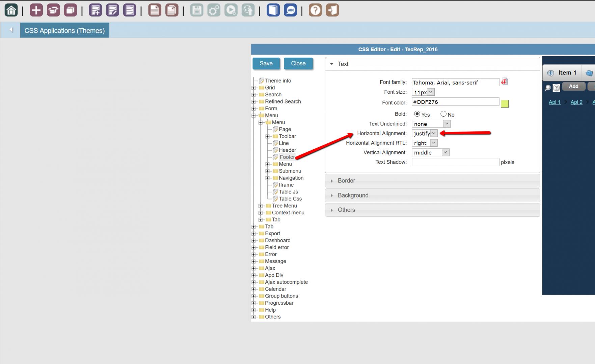Click the greyed gears generate icon

point(214,10)
